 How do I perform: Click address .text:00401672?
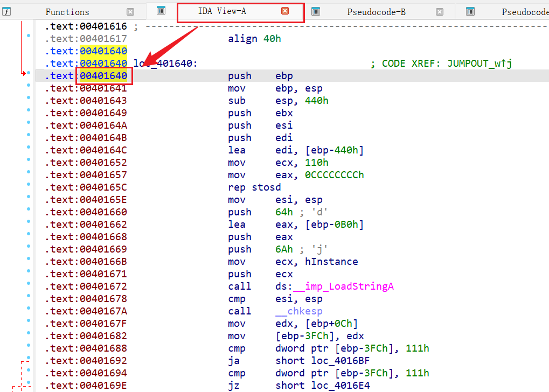click(x=86, y=286)
